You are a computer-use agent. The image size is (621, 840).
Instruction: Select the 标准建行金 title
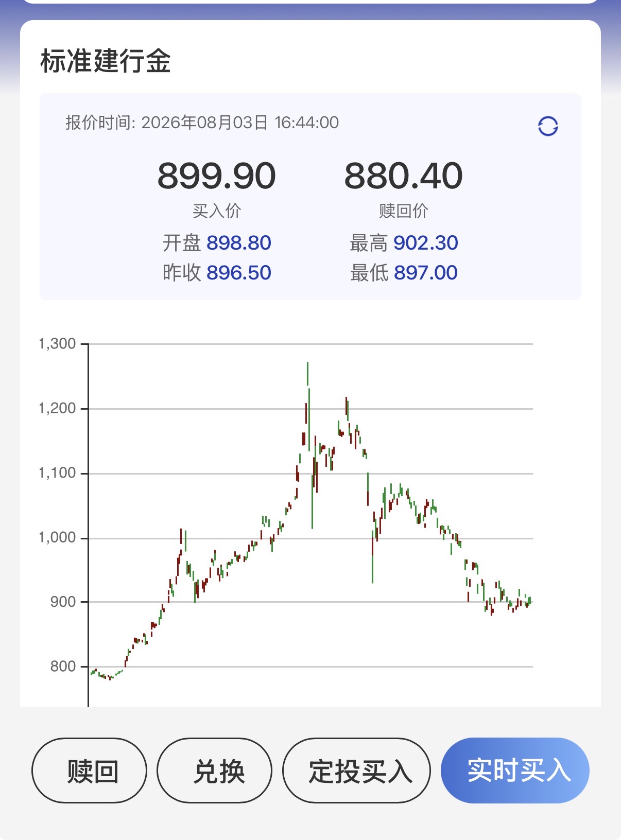(x=106, y=61)
